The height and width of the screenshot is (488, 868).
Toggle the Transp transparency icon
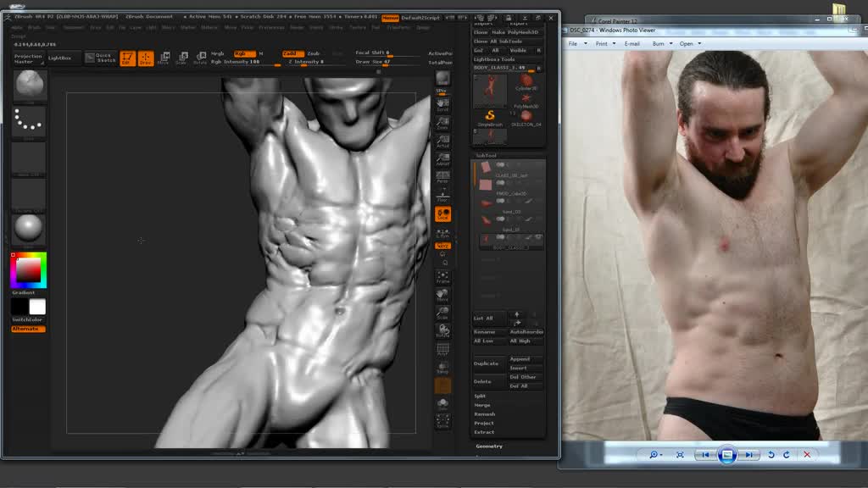pos(442,368)
